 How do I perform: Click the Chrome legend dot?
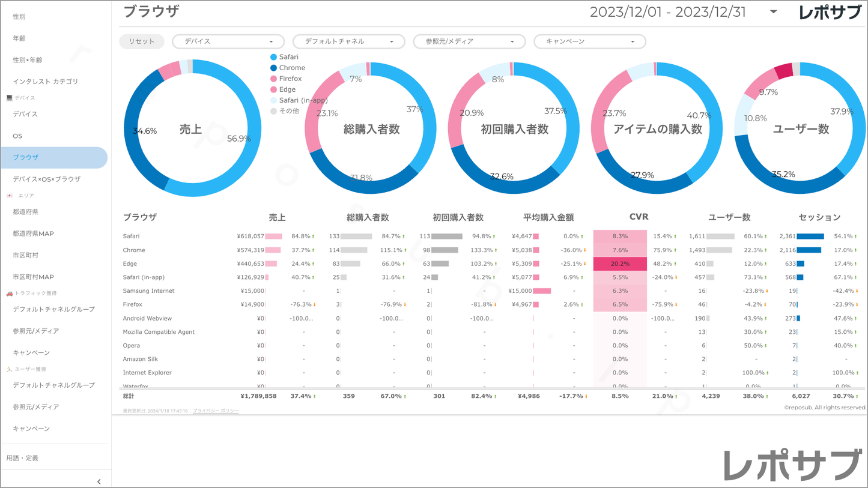(274, 68)
